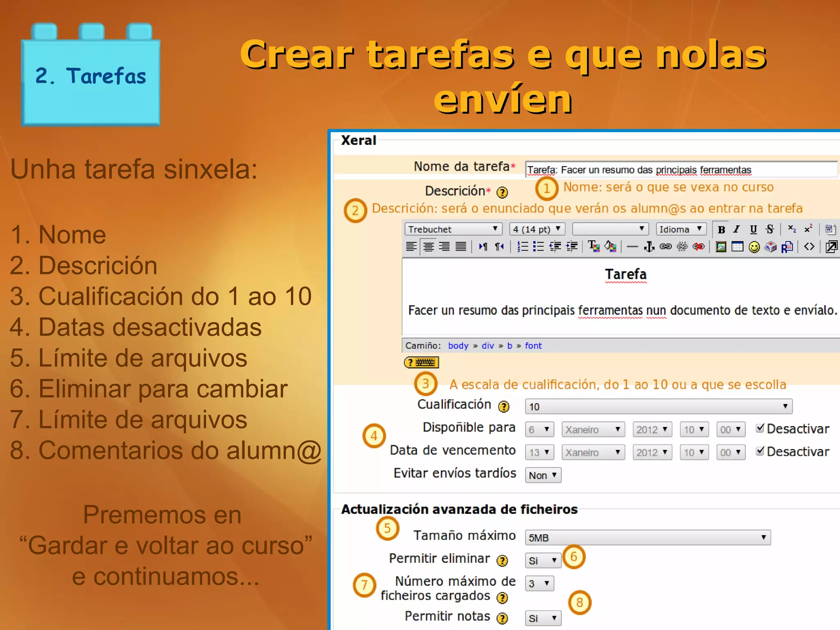Open the Trebuchet font family dropdown
This screenshot has height=630, width=840.
coord(453,229)
